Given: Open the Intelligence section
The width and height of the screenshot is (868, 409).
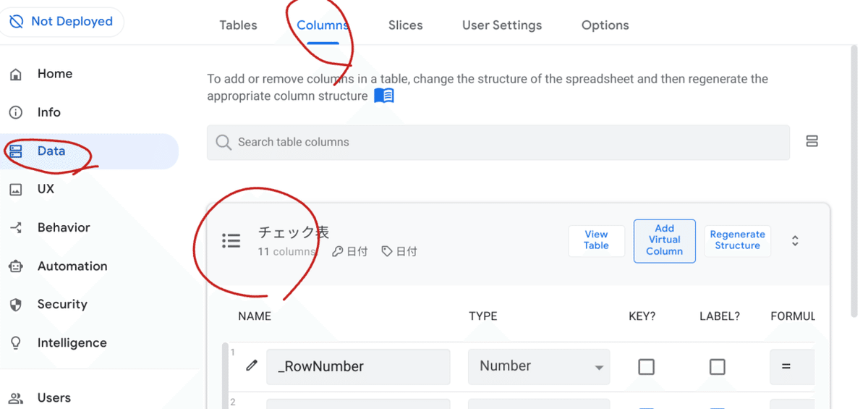Looking at the screenshot, I should coord(72,343).
